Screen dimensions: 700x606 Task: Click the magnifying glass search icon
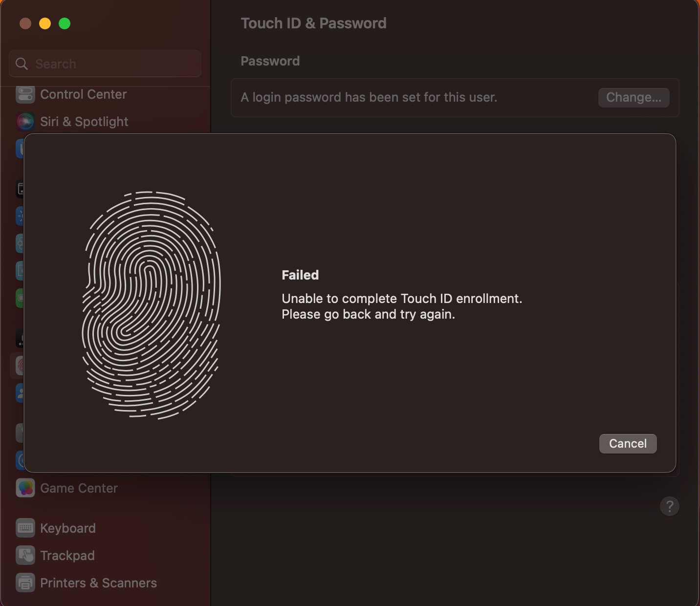pyautogui.click(x=22, y=64)
